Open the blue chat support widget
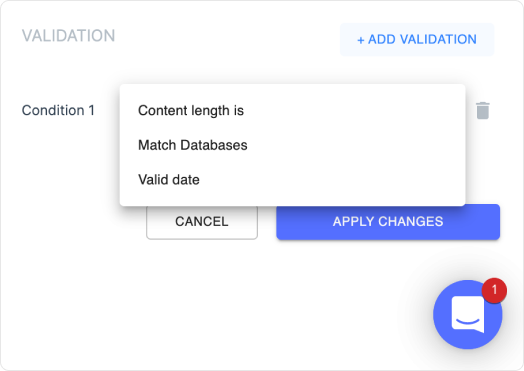 tap(468, 315)
